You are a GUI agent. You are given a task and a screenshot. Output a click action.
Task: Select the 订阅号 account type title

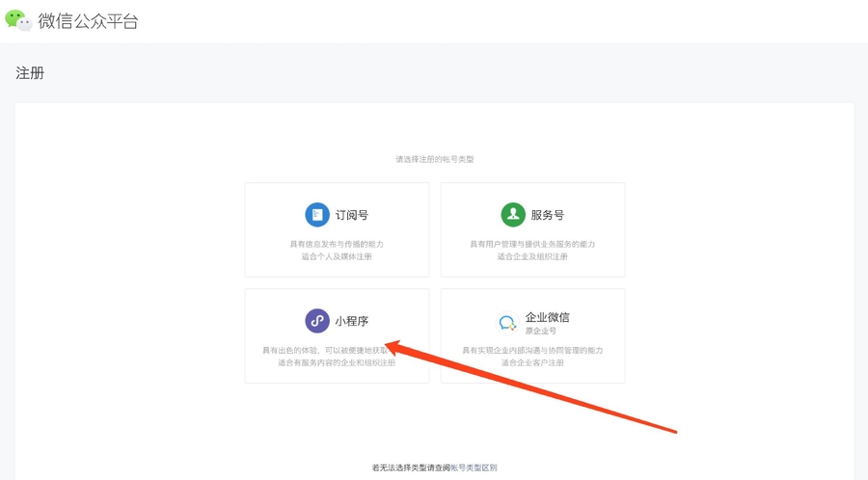click(x=352, y=216)
